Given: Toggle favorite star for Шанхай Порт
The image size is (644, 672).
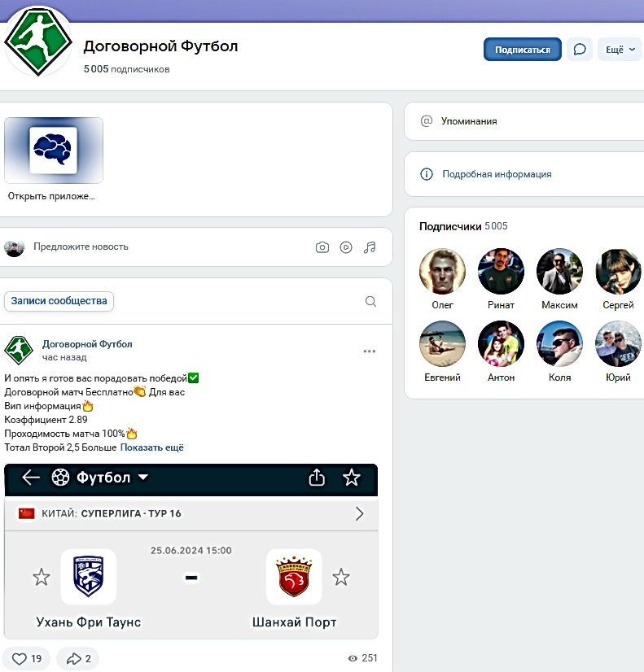Looking at the screenshot, I should coord(341,578).
